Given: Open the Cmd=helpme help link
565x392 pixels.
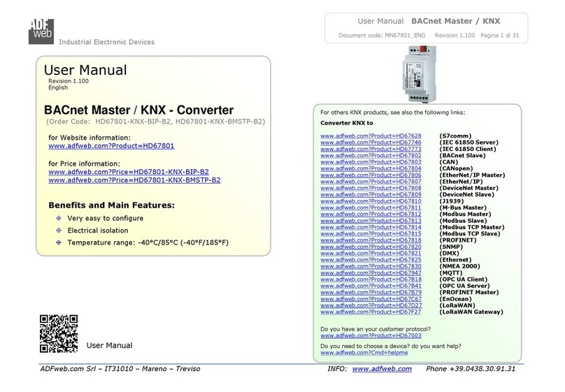Looking at the screenshot, I should coord(364,353).
